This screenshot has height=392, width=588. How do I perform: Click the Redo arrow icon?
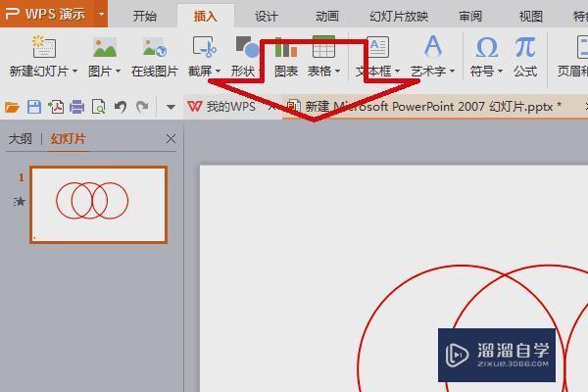[x=142, y=107]
